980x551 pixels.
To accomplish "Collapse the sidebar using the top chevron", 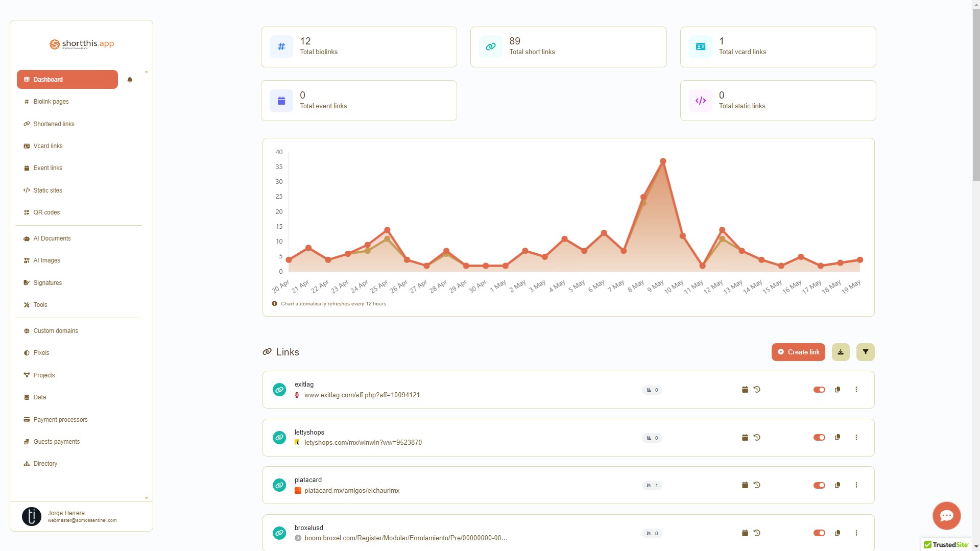I will point(147,71).
